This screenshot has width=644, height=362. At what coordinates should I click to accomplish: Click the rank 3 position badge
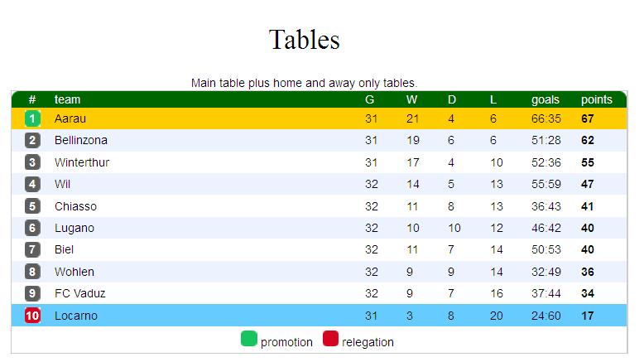pos(32,162)
